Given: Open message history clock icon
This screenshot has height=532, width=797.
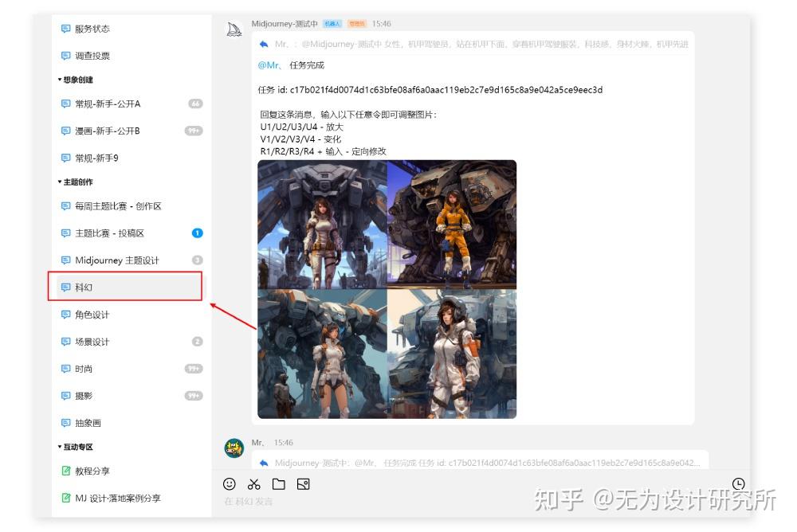Looking at the screenshot, I should coord(739,483).
